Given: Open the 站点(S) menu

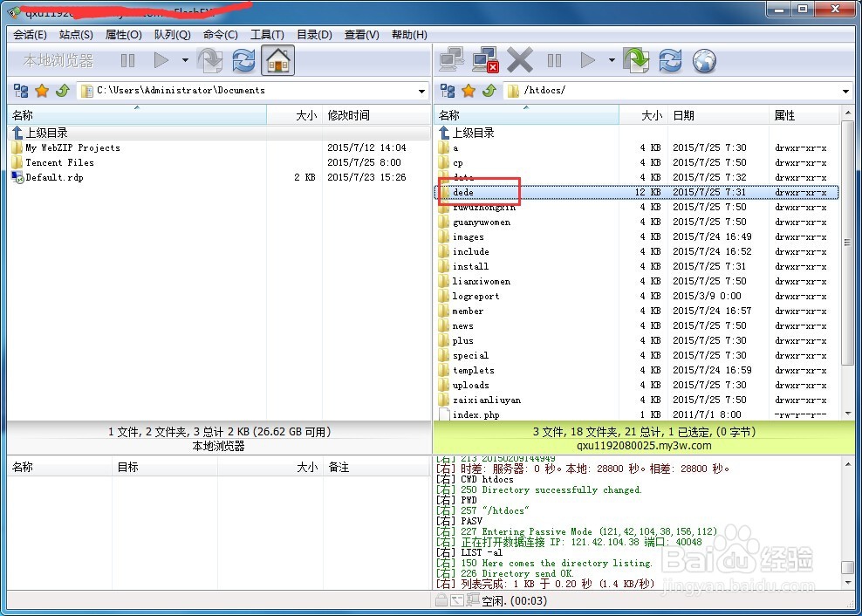Looking at the screenshot, I should (76, 35).
